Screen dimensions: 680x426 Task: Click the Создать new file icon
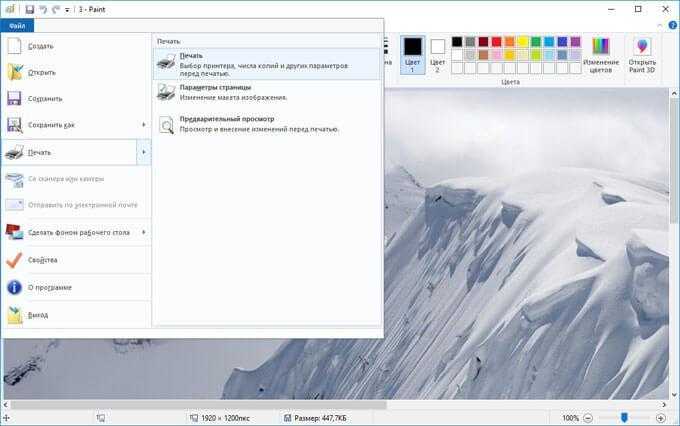coord(14,46)
